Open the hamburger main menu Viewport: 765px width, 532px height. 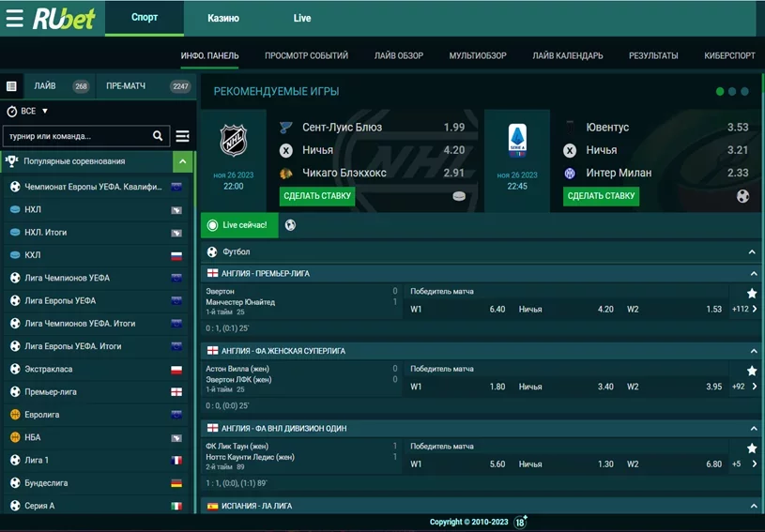coord(15,18)
